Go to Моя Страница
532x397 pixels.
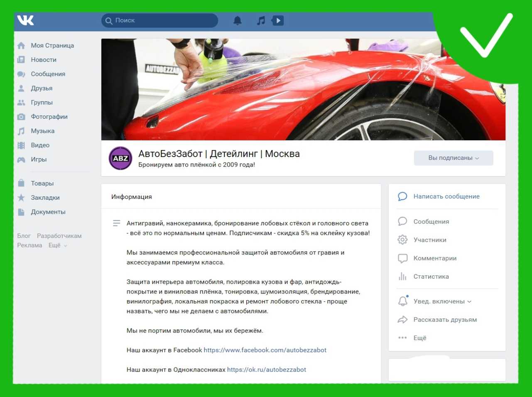click(52, 46)
